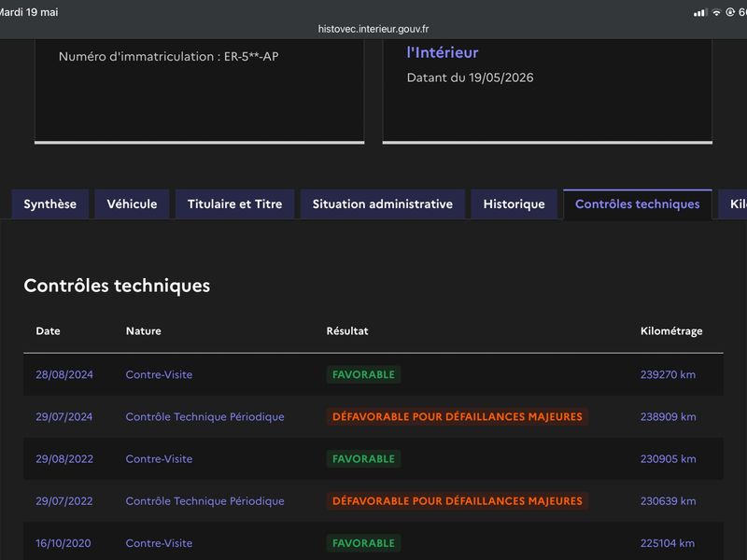The image size is (747, 560).
Task: Click the DÉFAVORABLE badge for 29/07/2024
Action: [458, 416]
